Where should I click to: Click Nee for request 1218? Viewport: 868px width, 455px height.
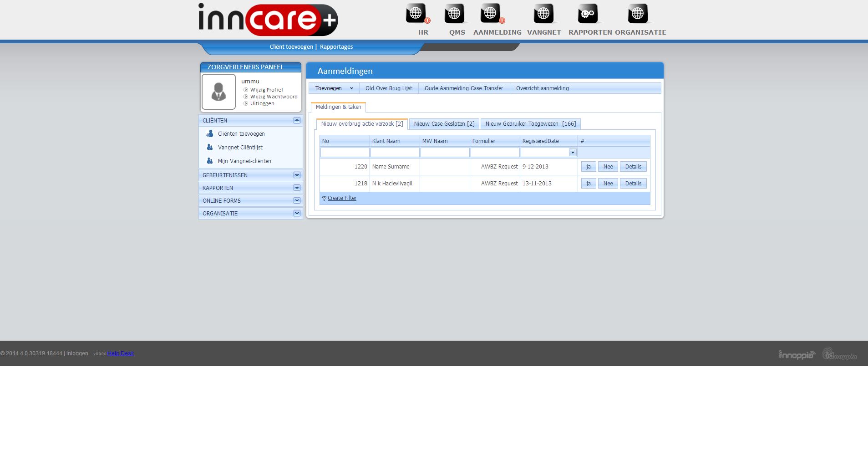[608, 184]
